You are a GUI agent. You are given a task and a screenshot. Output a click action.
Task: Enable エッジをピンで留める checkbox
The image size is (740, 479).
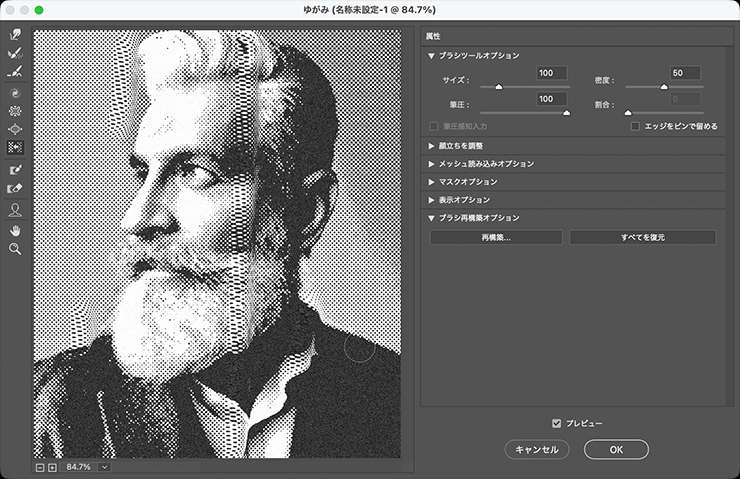[635, 127]
